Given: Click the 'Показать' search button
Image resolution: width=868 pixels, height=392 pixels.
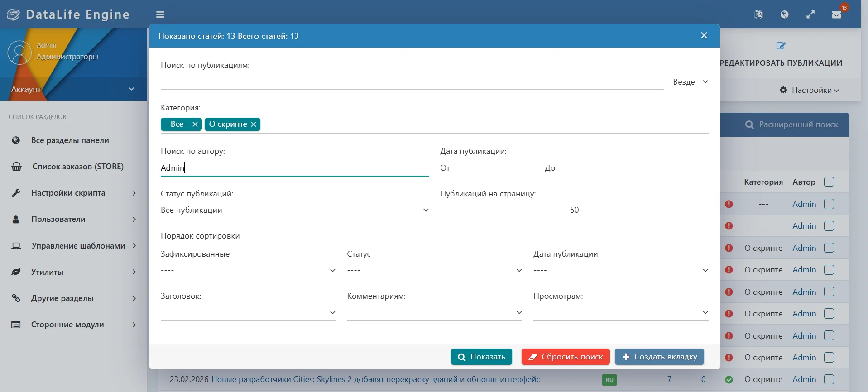Looking at the screenshot, I should [481, 357].
